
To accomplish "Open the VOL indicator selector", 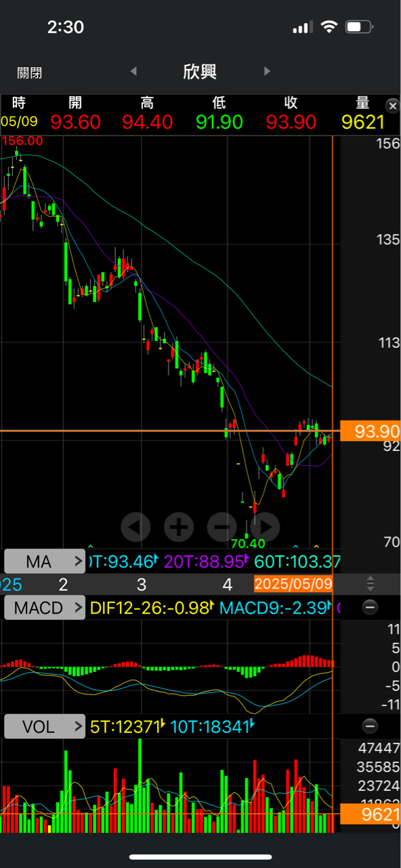I will (x=45, y=726).
